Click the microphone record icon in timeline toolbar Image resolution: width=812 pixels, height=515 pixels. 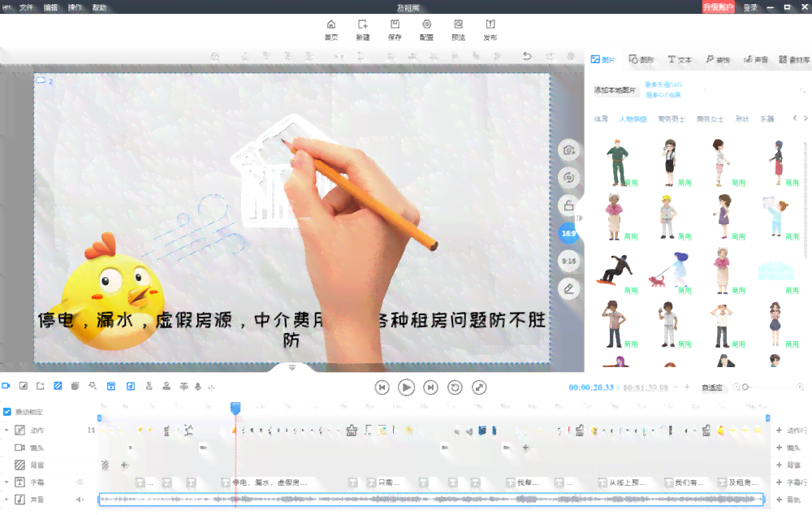click(198, 387)
